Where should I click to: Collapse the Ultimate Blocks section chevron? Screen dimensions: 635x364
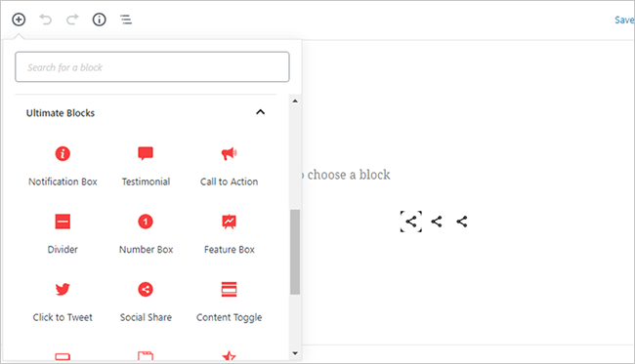261,112
